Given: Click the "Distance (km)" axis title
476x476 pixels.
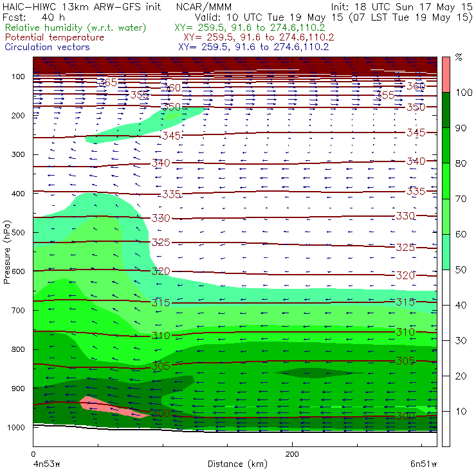Looking at the screenshot, I should tap(237, 464).
